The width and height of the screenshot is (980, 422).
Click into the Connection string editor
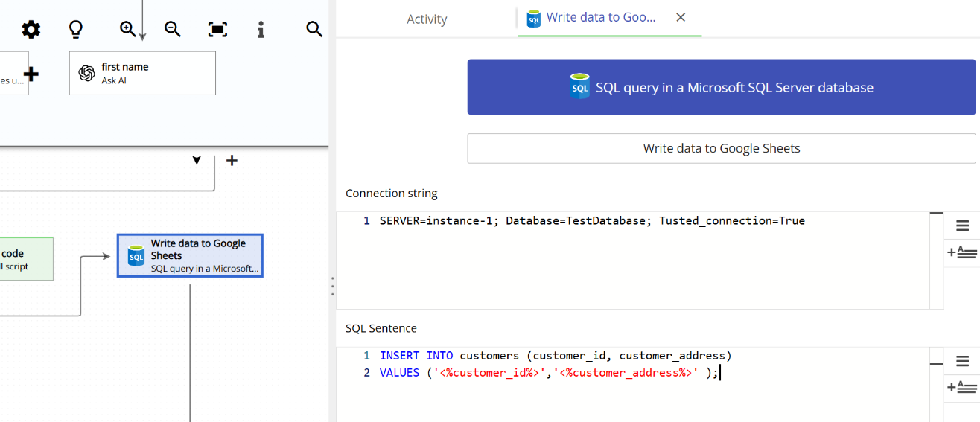click(633, 260)
